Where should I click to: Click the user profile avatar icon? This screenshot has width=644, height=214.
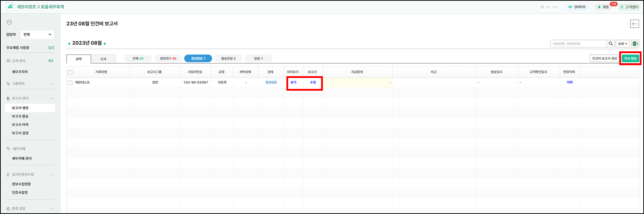[10, 22]
